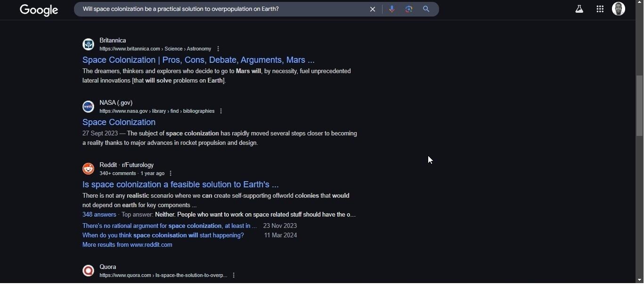Open Search Labs flask icon
This screenshot has height=285, width=644.
coord(579,9)
